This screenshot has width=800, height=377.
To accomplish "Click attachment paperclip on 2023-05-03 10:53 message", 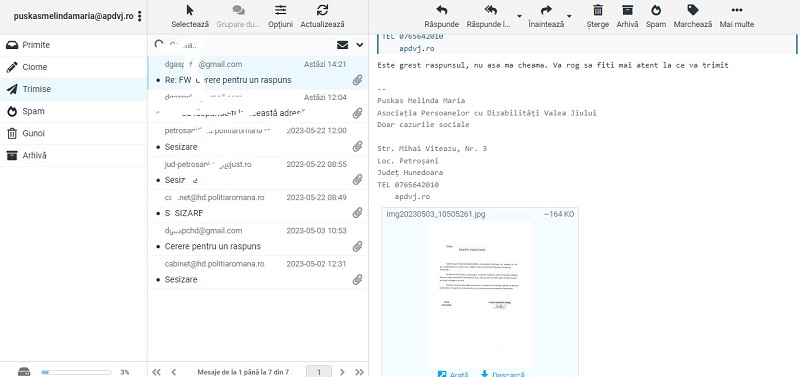I will pyautogui.click(x=358, y=246).
